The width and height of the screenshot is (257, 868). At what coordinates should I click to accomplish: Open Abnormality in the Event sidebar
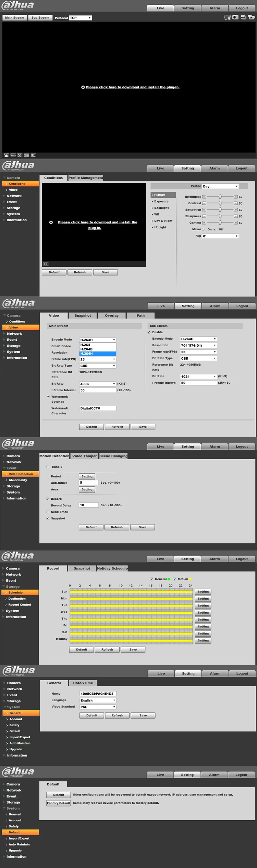coord(18,480)
